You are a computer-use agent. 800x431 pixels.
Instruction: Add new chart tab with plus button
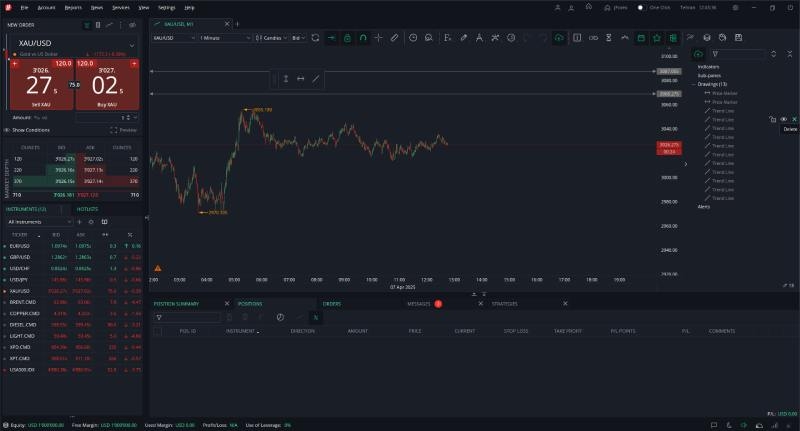click(x=237, y=24)
